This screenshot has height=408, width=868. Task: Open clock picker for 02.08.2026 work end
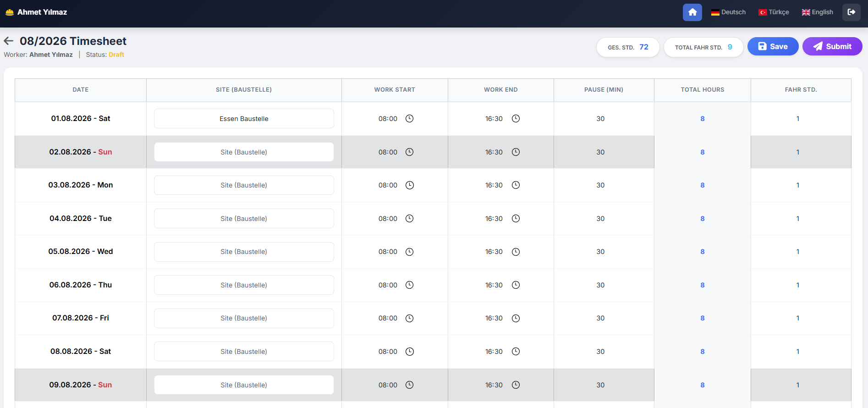coord(516,152)
